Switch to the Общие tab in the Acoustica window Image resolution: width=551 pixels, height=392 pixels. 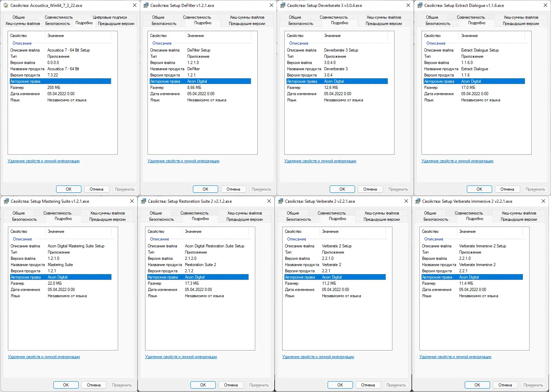(x=19, y=17)
